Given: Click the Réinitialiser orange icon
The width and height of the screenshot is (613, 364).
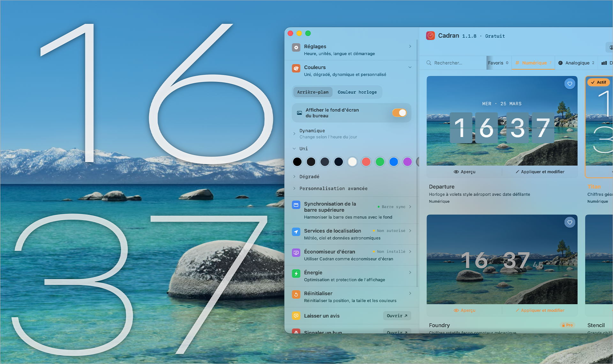Looking at the screenshot, I should coord(296,294).
